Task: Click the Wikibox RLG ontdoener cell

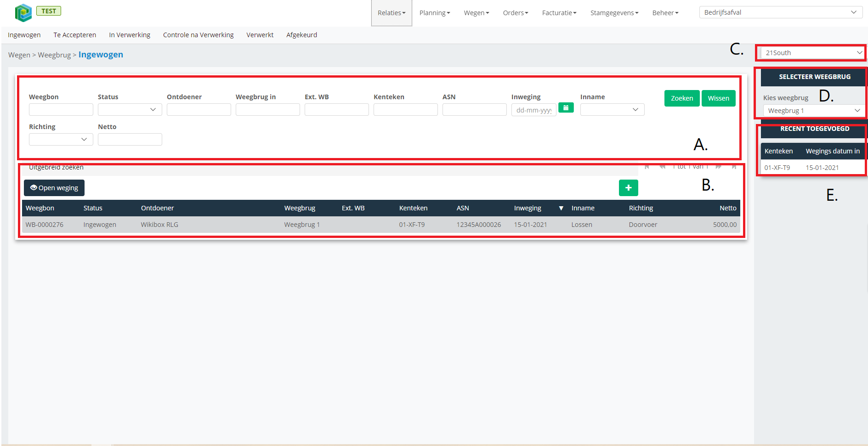Action: pos(159,225)
